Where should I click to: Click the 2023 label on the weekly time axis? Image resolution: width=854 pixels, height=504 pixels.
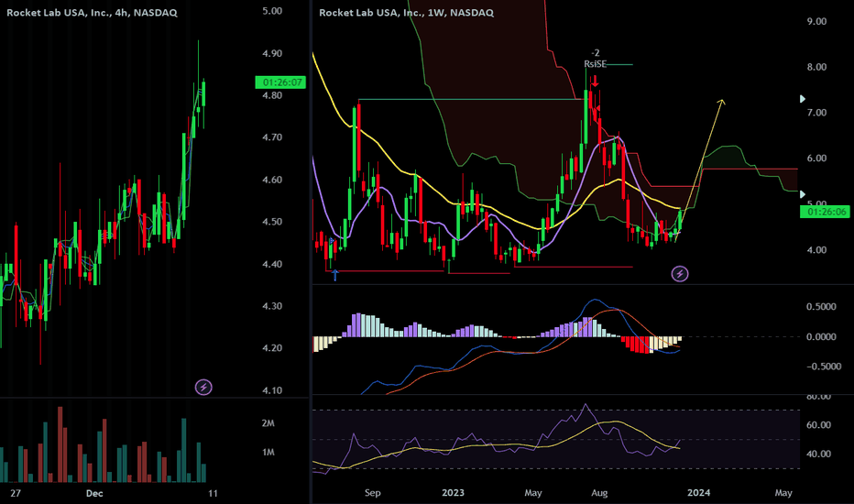(454, 493)
